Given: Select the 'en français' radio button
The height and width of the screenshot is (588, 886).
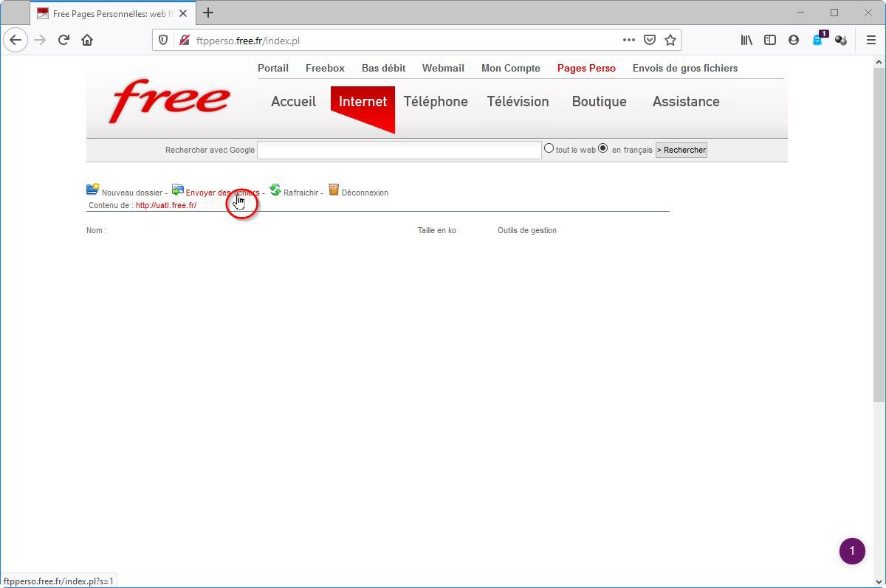Looking at the screenshot, I should point(603,148).
